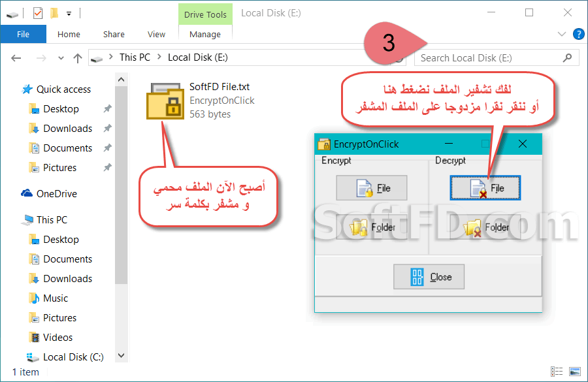Viewport: 588px width, 382px height.
Task: Click Properties icon in quick access toolbar
Action: click(38, 14)
